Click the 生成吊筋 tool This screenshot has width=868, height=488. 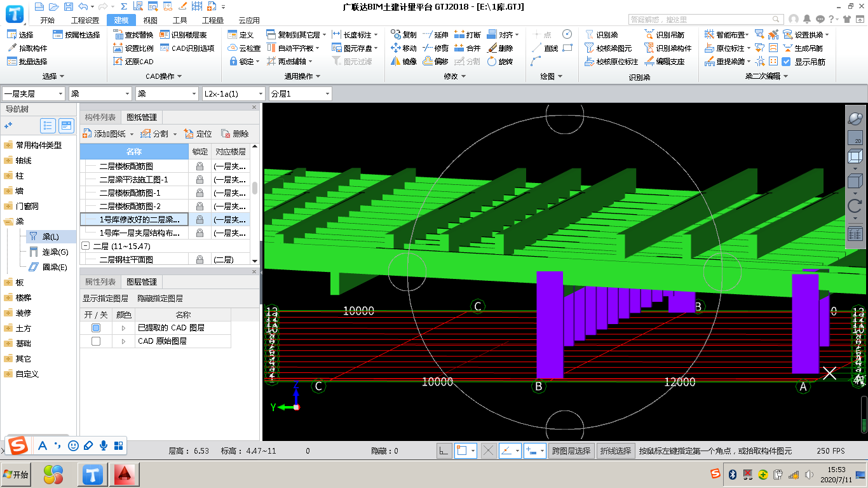pos(803,48)
